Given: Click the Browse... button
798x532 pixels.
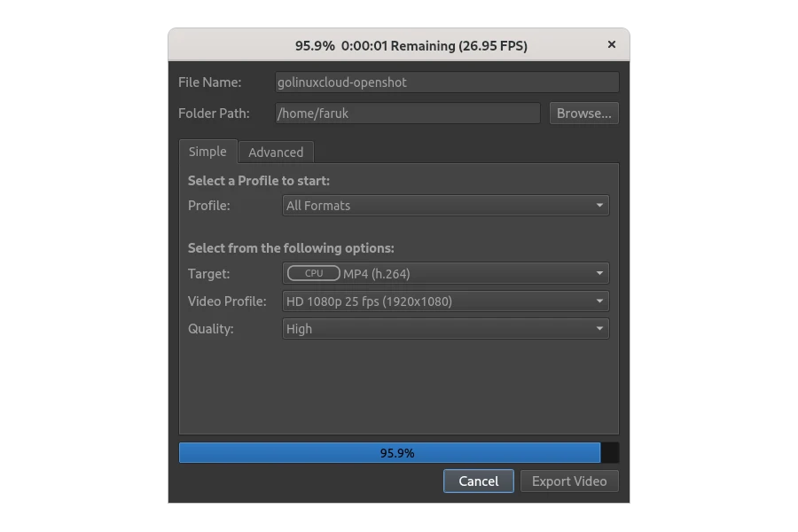Looking at the screenshot, I should [x=584, y=113].
